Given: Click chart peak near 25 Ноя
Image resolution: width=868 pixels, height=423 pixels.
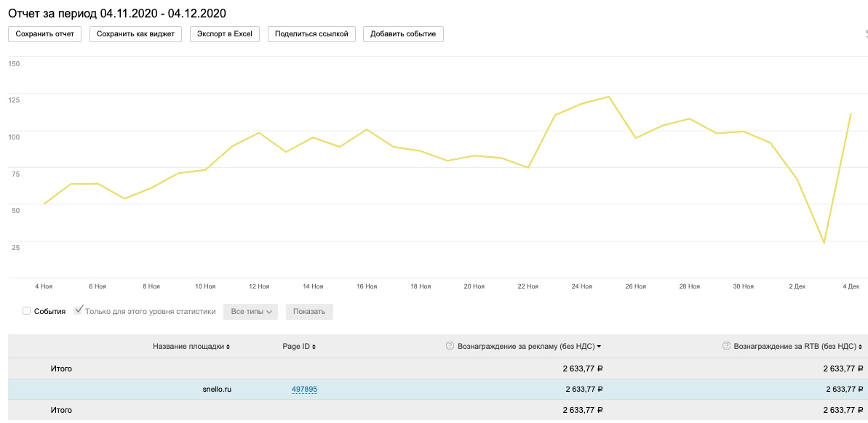Looking at the screenshot, I should (608, 97).
